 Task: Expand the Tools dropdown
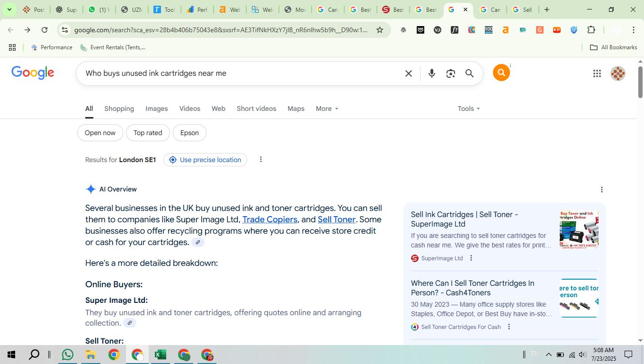(468, 109)
